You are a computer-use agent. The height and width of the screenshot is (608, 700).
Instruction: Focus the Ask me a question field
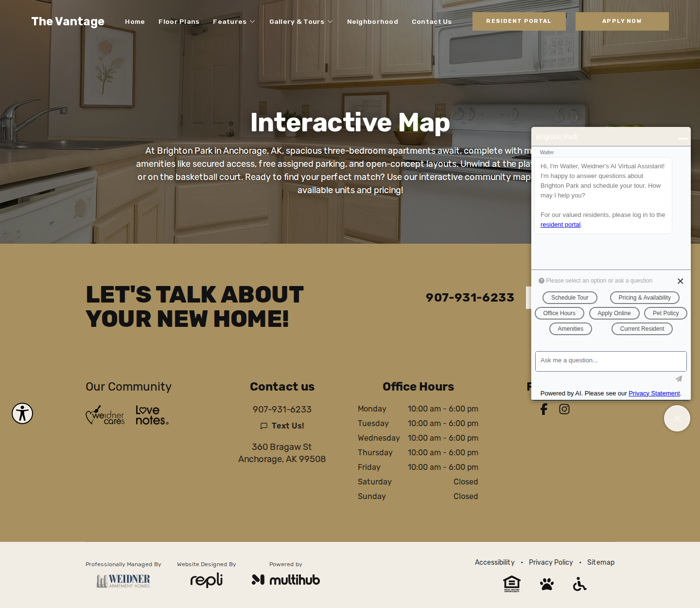click(611, 361)
